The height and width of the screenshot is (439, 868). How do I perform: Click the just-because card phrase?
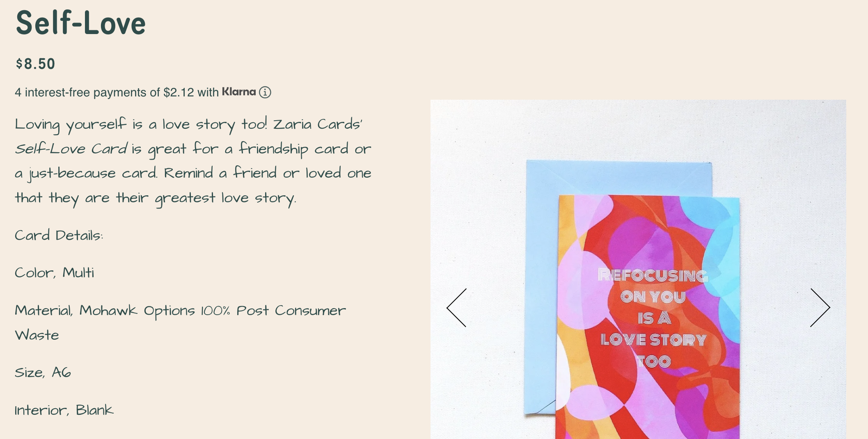click(86, 174)
